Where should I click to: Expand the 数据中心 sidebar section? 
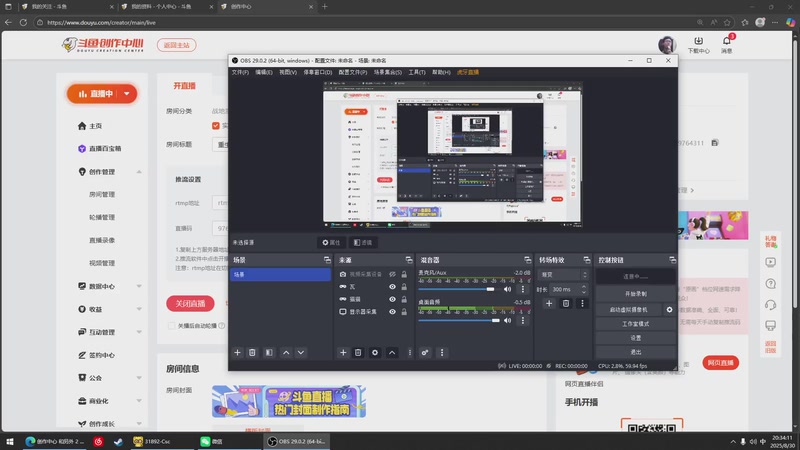(139, 286)
